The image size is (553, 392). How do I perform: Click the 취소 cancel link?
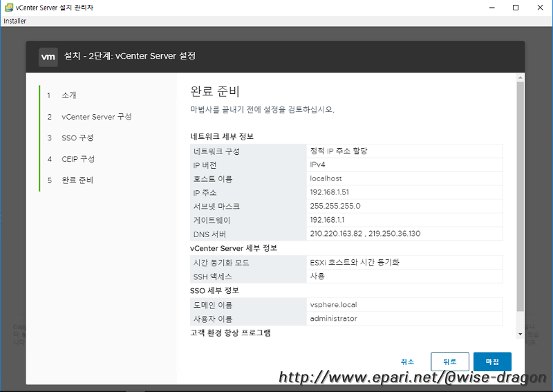coord(407,362)
